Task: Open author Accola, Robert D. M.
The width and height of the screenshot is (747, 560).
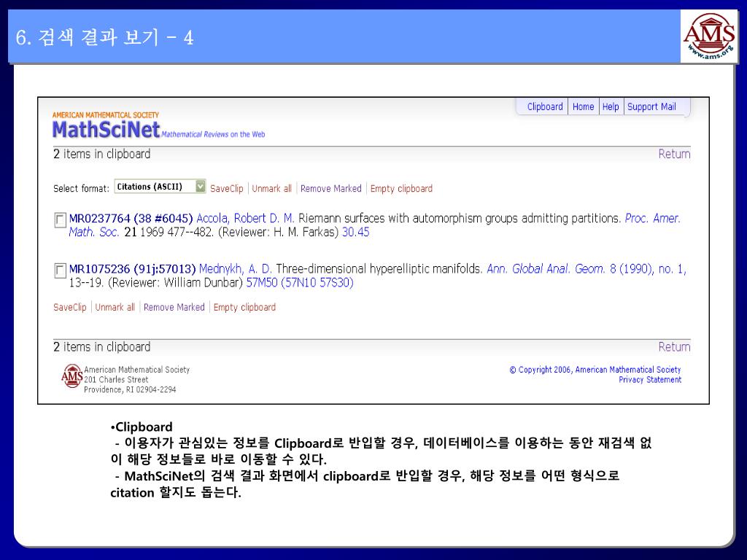Action: [245, 219]
